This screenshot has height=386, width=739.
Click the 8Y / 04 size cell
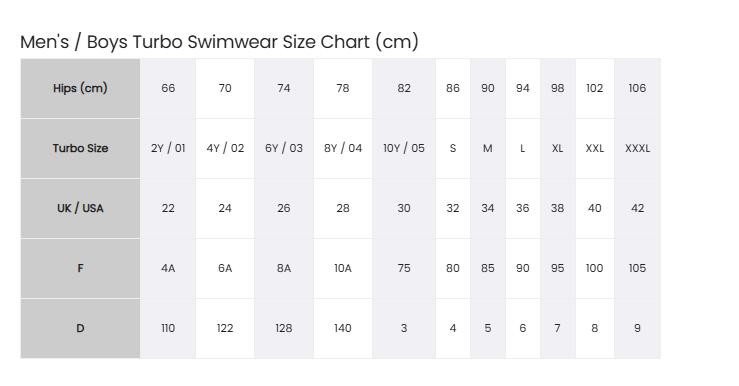click(343, 148)
